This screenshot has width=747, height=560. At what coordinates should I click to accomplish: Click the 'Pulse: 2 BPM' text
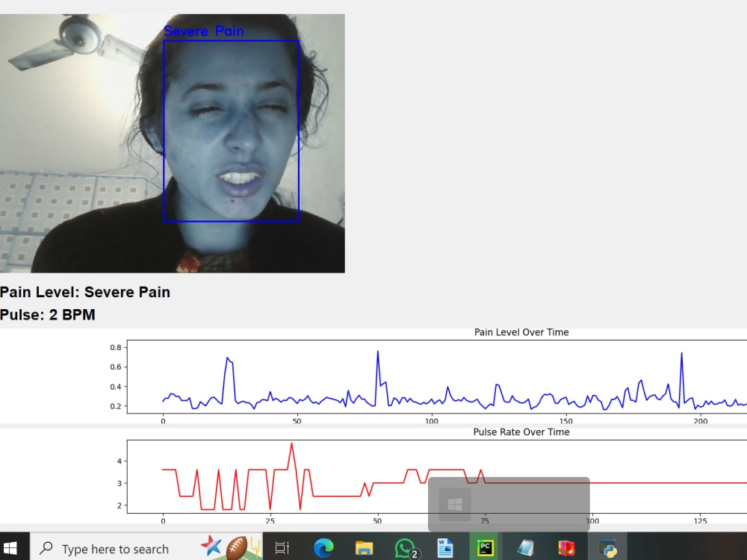point(48,314)
